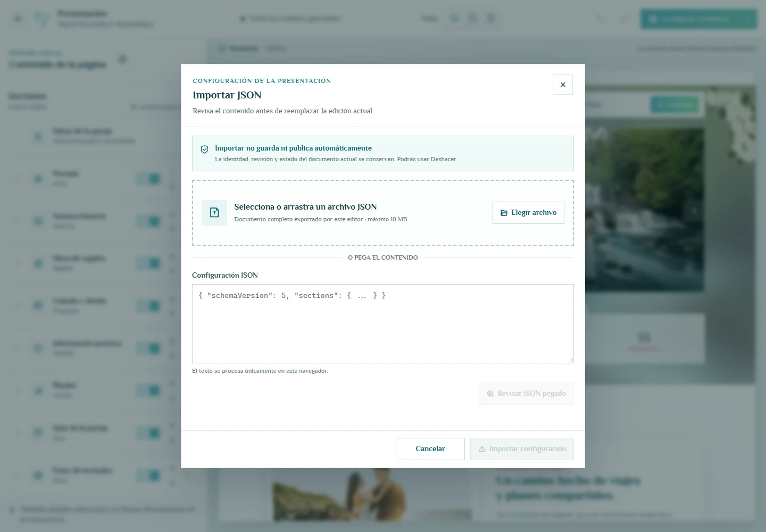Image resolution: width=766 pixels, height=532 pixels.
Task: Click the shield icon in the info banner
Action: coord(204,149)
